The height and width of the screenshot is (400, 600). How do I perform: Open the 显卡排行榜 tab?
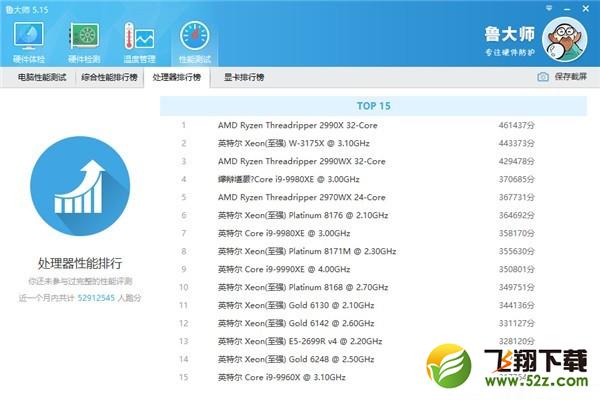pos(243,77)
